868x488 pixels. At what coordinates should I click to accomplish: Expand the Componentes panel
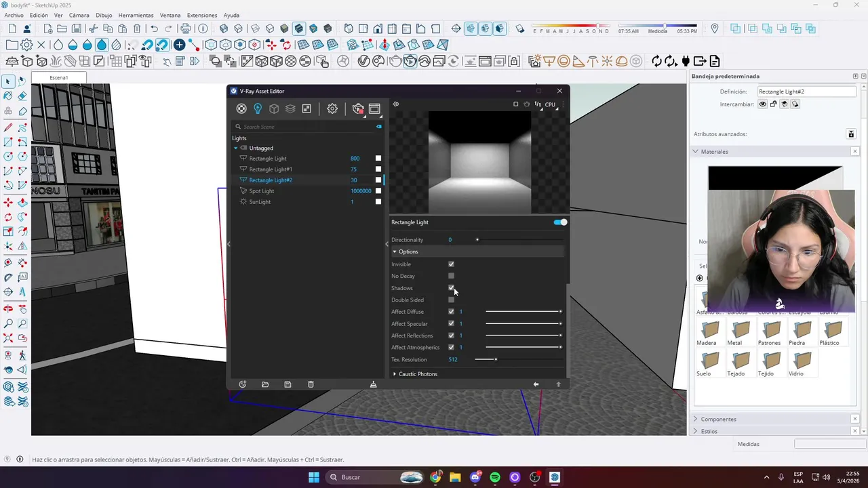click(x=696, y=419)
